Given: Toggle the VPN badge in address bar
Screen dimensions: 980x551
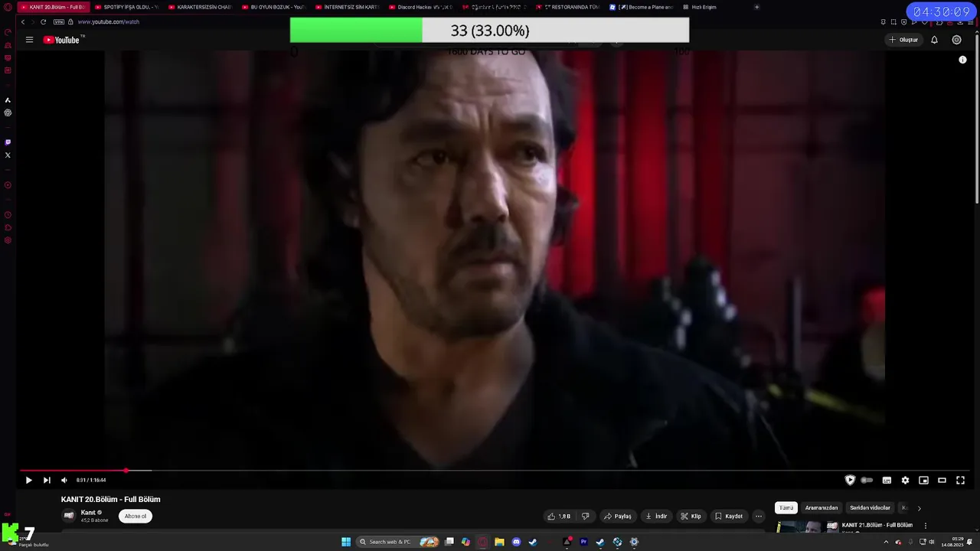Looking at the screenshot, I should click(x=59, y=22).
